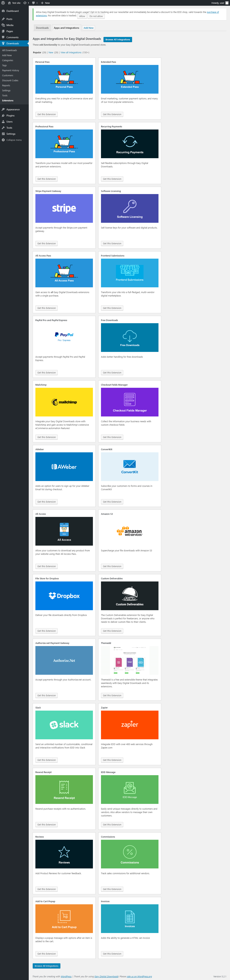This screenshot has height=980, width=230.
Task: Get the Add to Cart Popup extension
Action: pos(47,954)
